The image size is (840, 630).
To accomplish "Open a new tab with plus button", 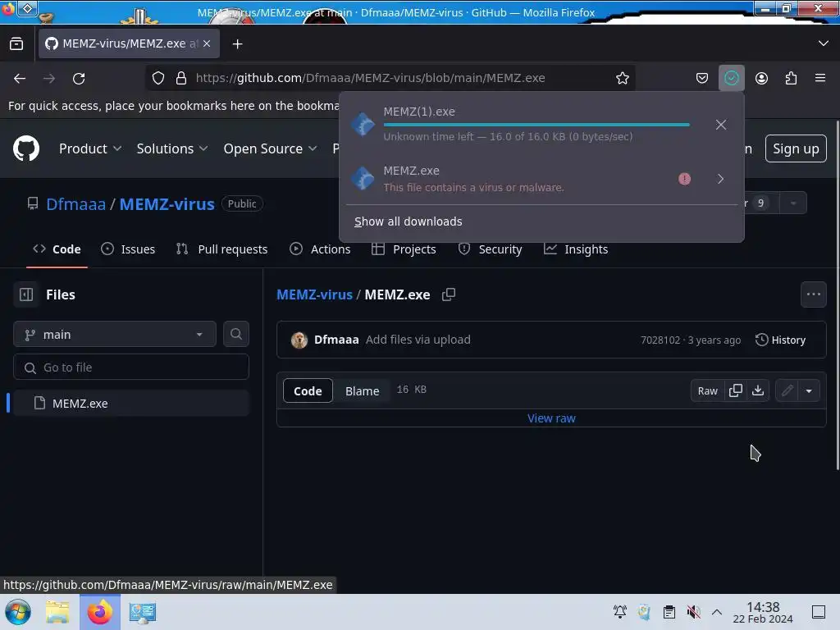I will coord(237,44).
